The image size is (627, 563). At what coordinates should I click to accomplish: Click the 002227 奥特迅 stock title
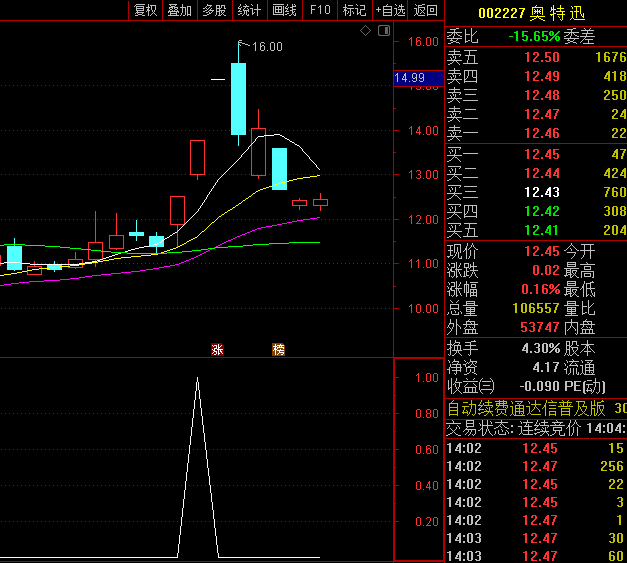pos(532,13)
